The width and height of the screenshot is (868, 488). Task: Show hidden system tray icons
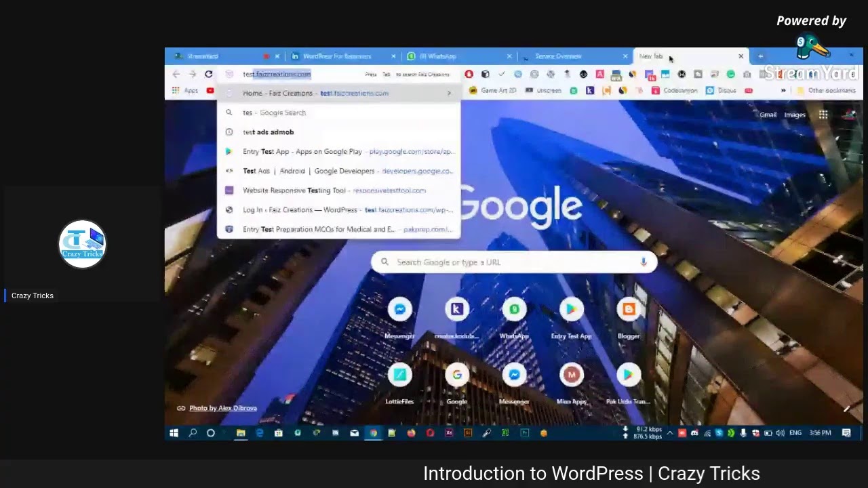(670, 433)
